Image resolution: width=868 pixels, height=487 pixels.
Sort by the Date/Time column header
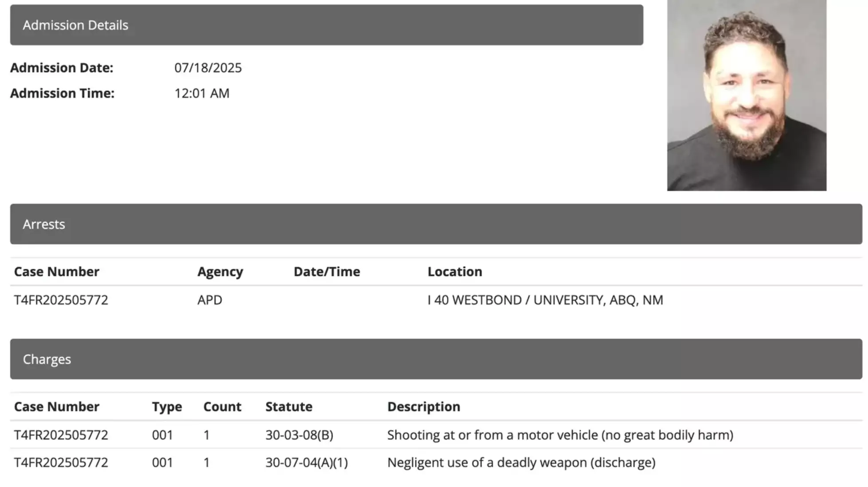(x=327, y=271)
